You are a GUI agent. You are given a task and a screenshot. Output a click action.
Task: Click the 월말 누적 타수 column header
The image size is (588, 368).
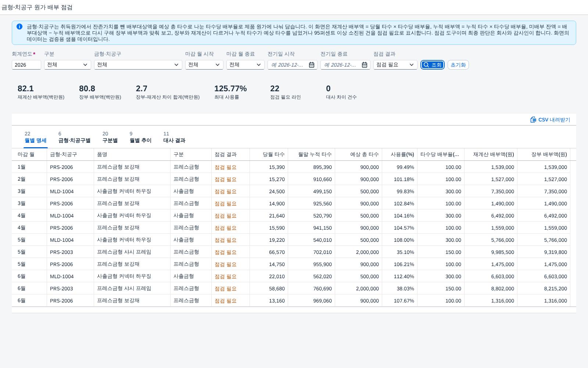(x=311, y=155)
